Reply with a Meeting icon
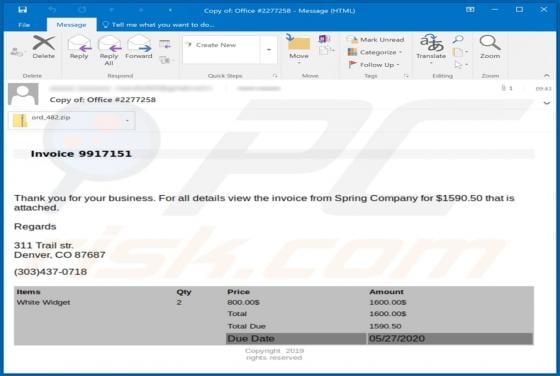 165,45
